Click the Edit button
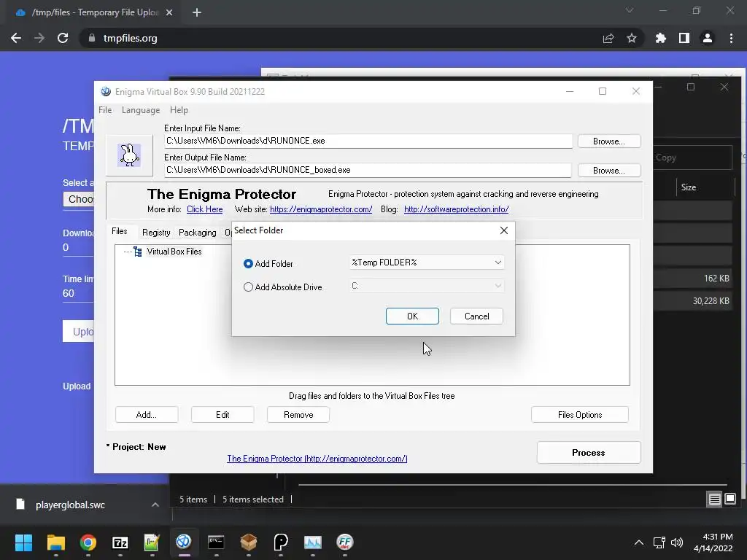747x560 pixels. (x=222, y=415)
